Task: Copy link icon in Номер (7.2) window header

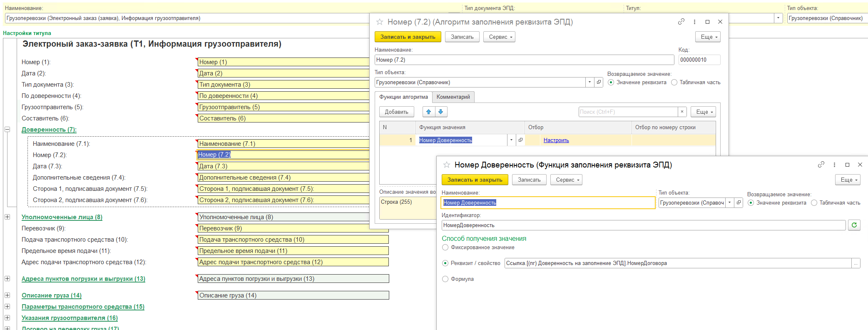Action: 681,22
